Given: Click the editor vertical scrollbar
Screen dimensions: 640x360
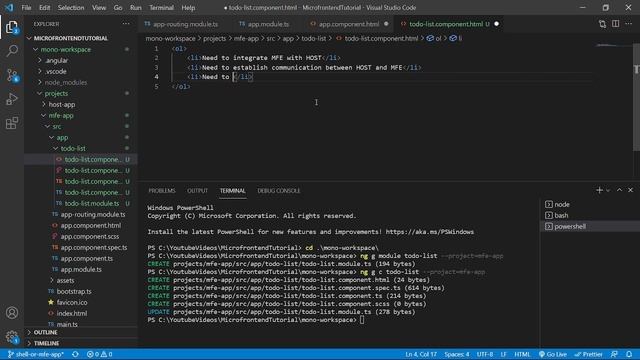Looking at the screenshot, I should pyautogui.click(x=636, y=96).
